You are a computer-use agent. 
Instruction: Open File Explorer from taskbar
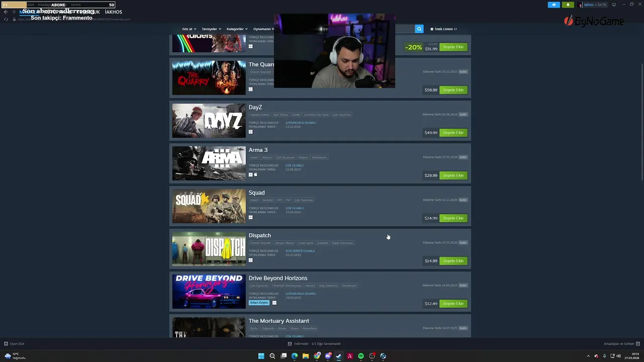point(305,356)
